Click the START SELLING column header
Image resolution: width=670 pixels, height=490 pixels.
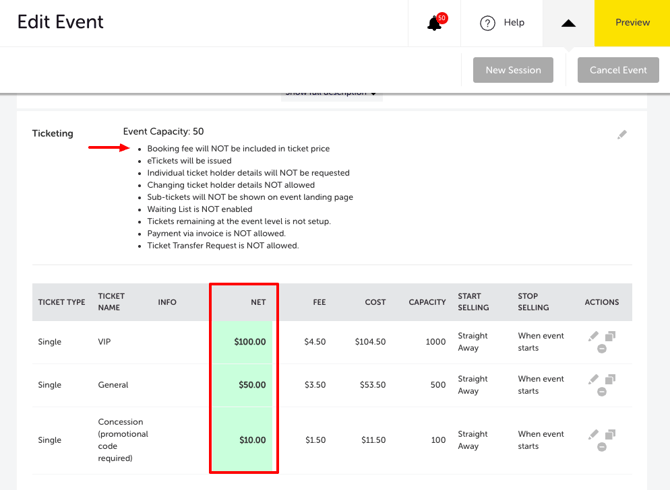click(x=473, y=302)
